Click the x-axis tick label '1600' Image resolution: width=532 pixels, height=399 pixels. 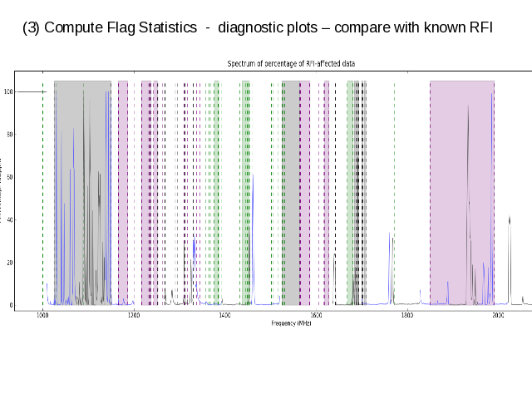(316, 316)
